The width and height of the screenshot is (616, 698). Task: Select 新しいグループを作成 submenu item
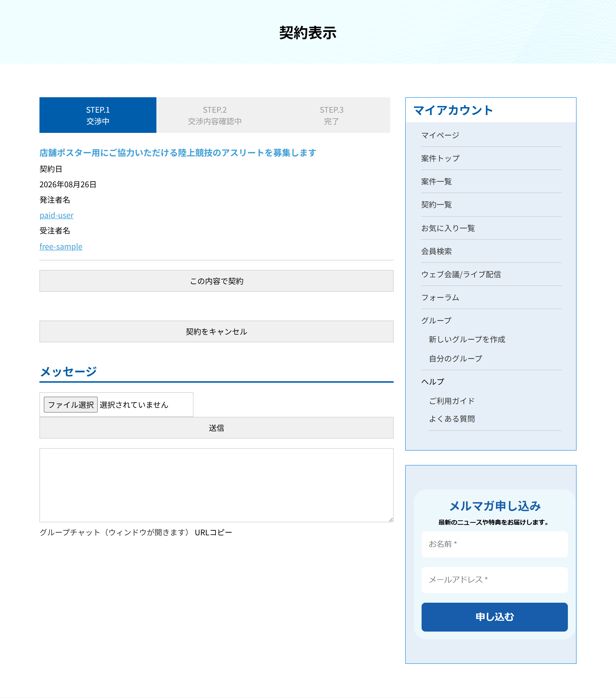click(x=467, y=339)
